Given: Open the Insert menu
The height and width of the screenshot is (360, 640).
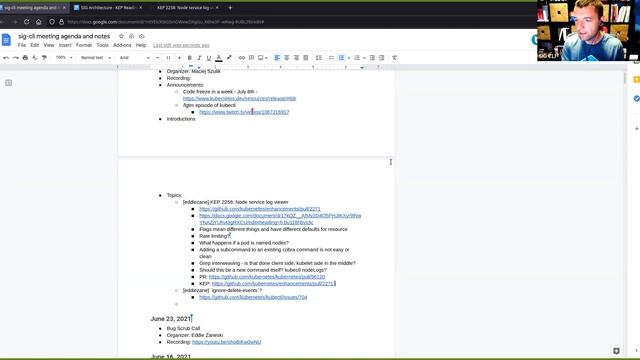Looking at the screenshot, I should click(65, 45).
